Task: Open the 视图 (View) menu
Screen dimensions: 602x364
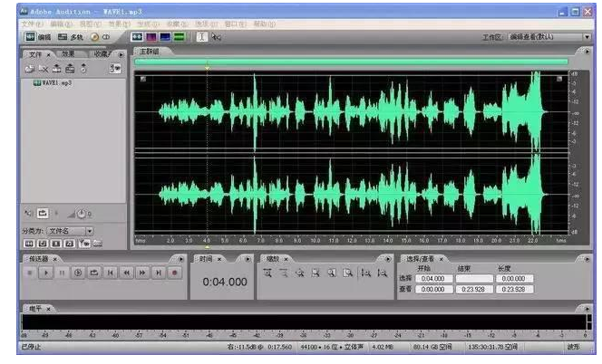Action: (x=91, y=24)
